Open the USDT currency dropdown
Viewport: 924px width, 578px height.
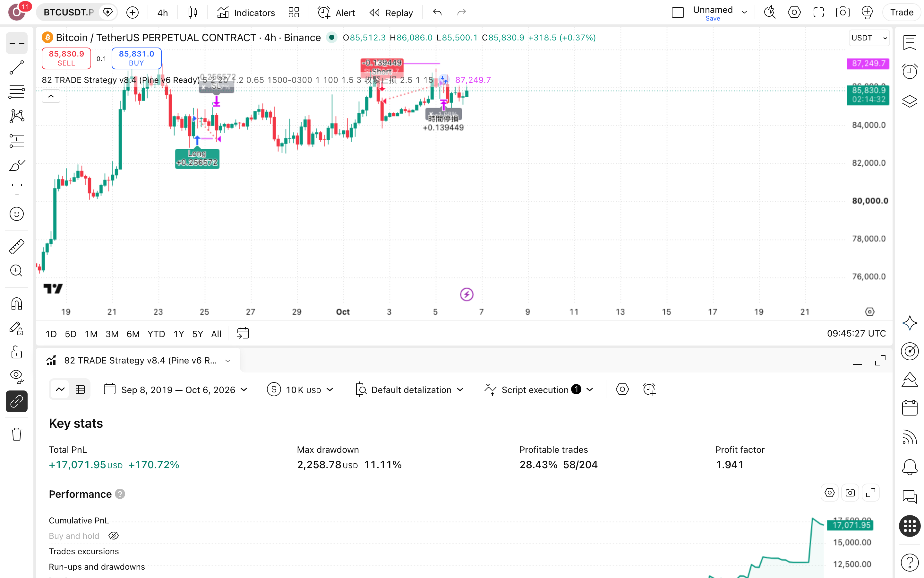869,38
